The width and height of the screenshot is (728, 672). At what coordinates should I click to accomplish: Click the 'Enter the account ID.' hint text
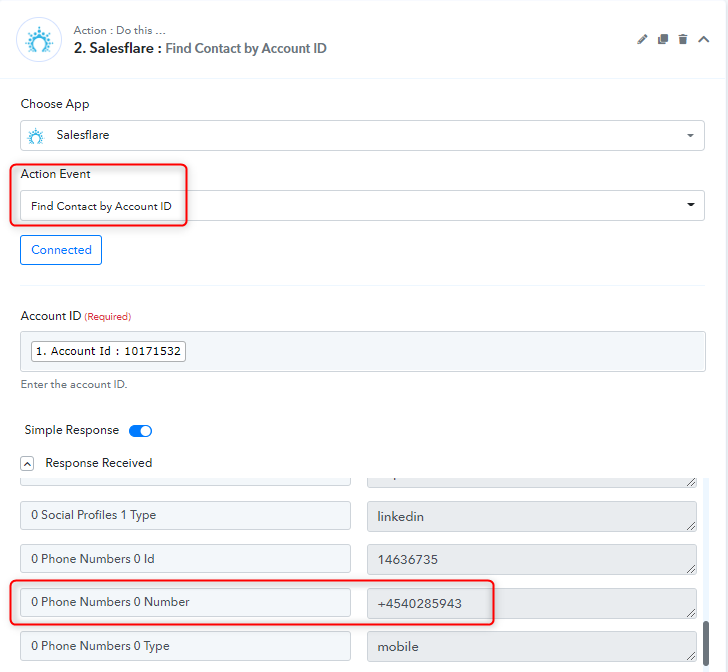tap(74, 385)
